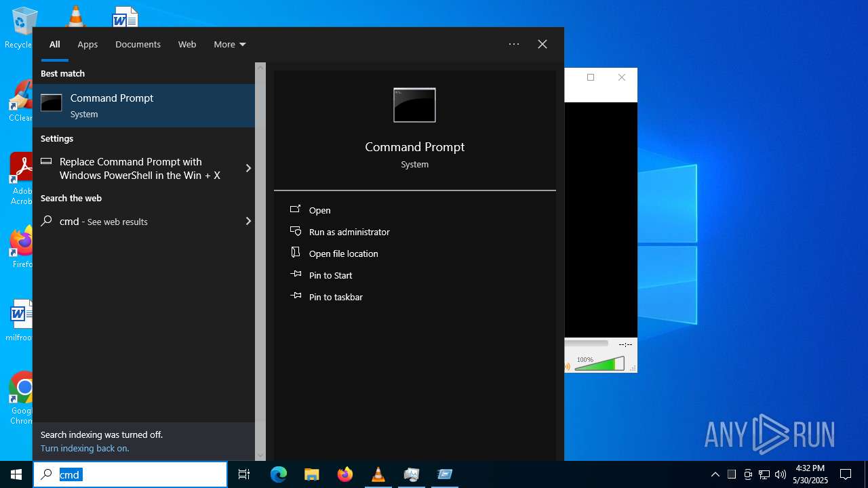Click the results scrollbar up arrow

pos(260,68)
